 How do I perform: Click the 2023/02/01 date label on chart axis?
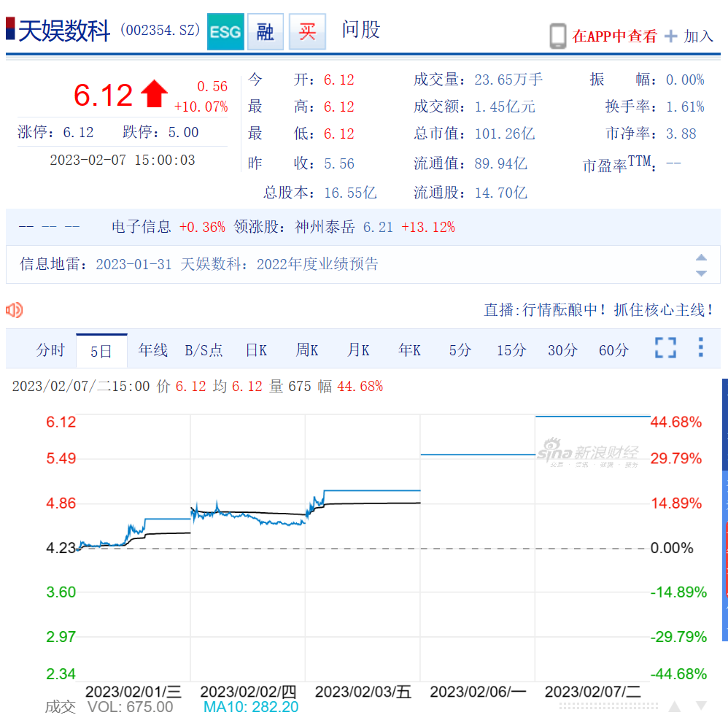(x=133, y=692)
